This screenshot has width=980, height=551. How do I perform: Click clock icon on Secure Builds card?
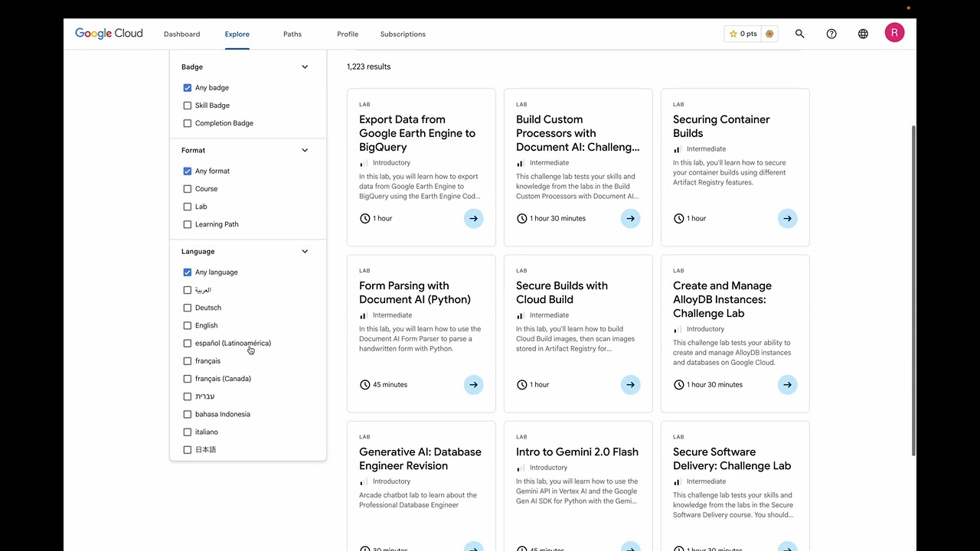pyautogui.click(x=521, y=384)
